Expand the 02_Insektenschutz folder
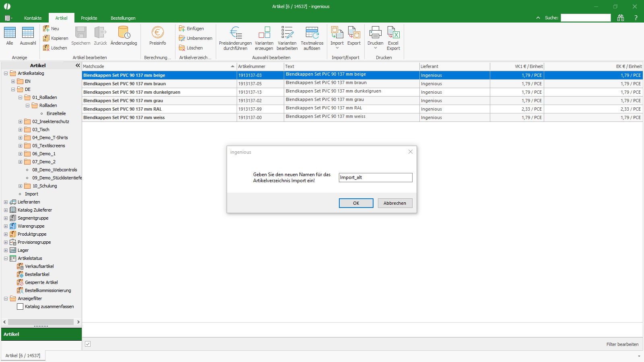The width and height of the screenshot is (644, 362). 20,121
